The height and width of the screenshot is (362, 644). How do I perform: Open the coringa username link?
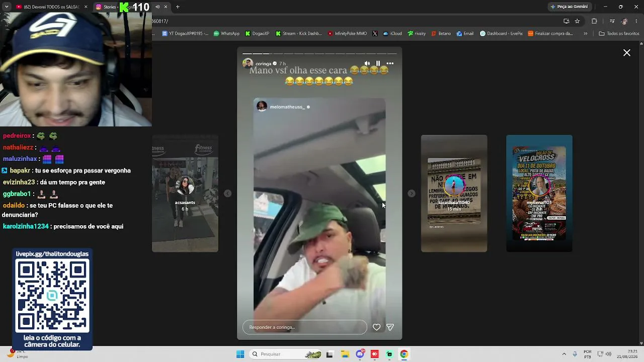click(263, 64)
